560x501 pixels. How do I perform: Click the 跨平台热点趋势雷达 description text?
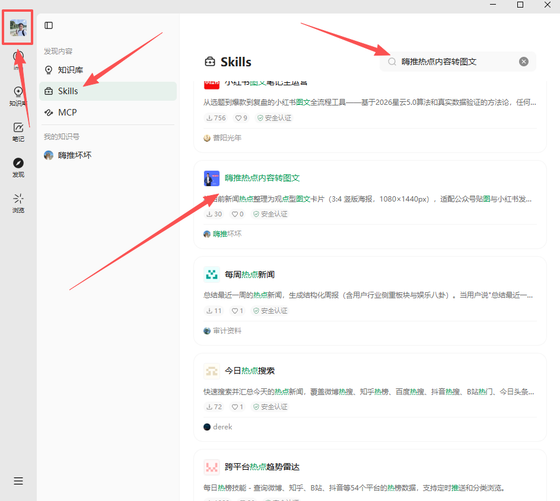[x=354, y=488]
